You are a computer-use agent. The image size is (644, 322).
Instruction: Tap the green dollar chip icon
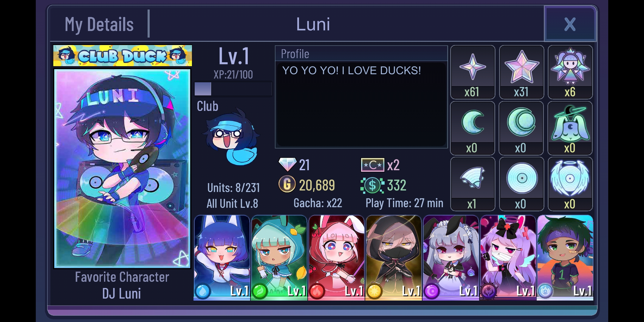point(372,185)
